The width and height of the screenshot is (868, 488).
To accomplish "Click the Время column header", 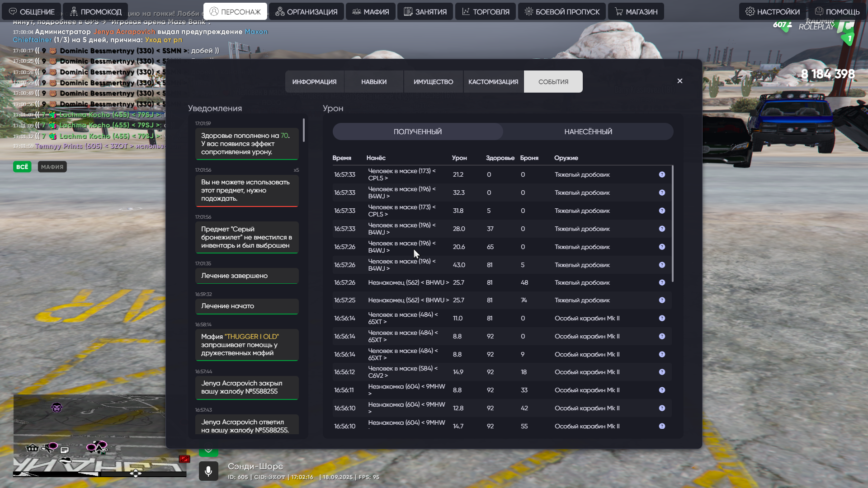I will pos(342,158).
